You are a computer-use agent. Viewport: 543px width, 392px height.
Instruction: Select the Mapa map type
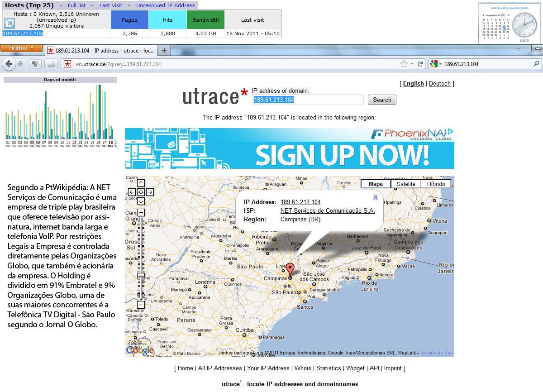point(376,184)
